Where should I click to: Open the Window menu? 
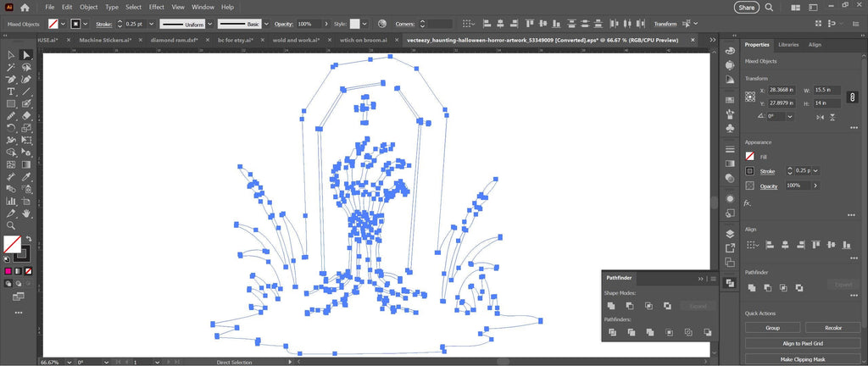click(203, 7)
